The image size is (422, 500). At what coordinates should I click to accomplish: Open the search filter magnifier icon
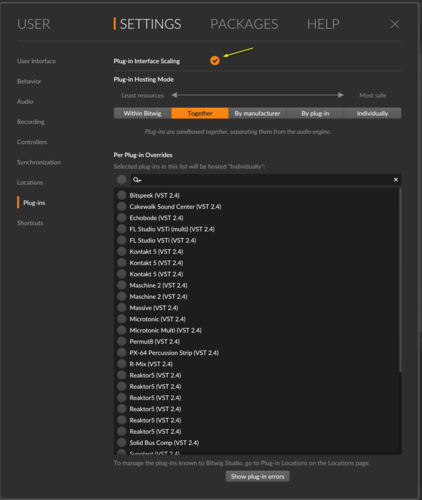[x=137, y=180]
